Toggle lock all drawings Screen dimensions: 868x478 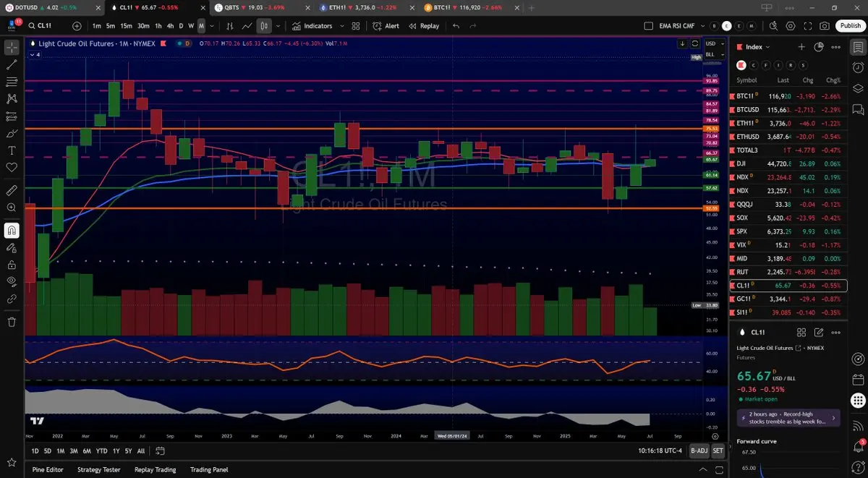12,265
